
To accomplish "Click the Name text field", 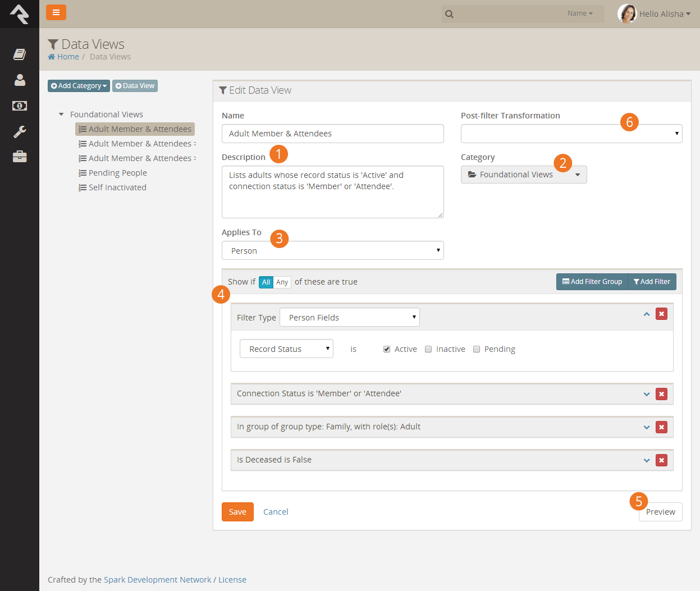I will click(x=333, y=134).
